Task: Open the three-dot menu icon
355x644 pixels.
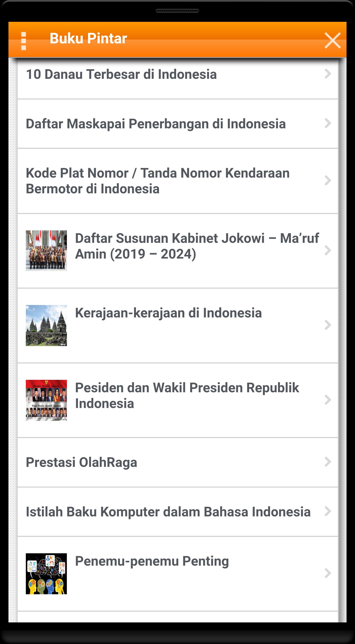Action: pos(23,41)
